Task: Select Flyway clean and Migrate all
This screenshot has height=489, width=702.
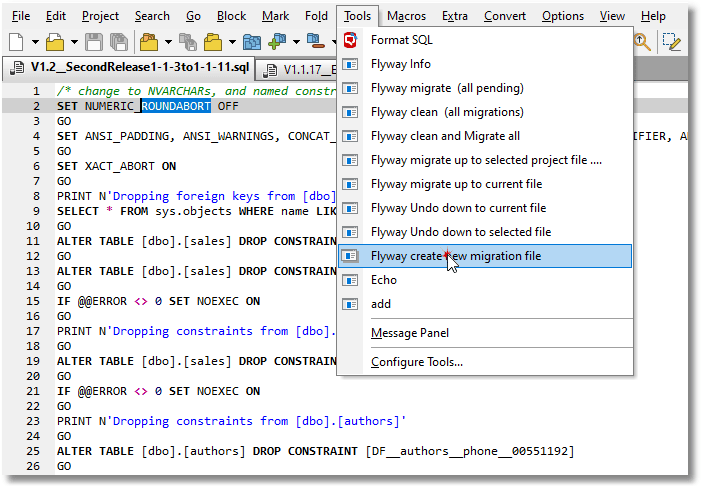Action: [x=485, y=136]
